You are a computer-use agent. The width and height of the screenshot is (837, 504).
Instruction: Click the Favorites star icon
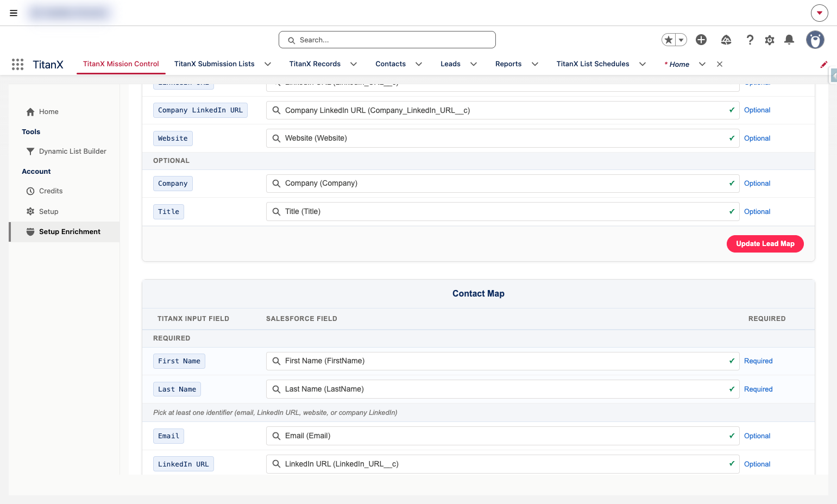click(x=669, y=40)
